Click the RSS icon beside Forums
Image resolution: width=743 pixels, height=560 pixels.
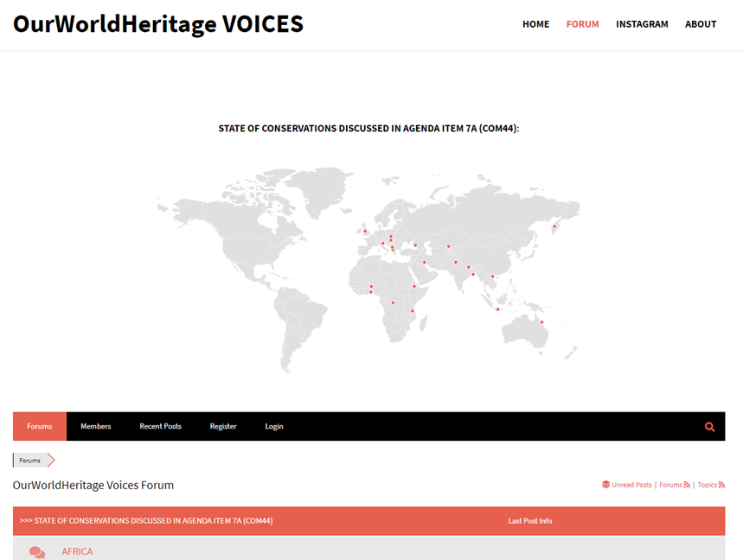687,485
